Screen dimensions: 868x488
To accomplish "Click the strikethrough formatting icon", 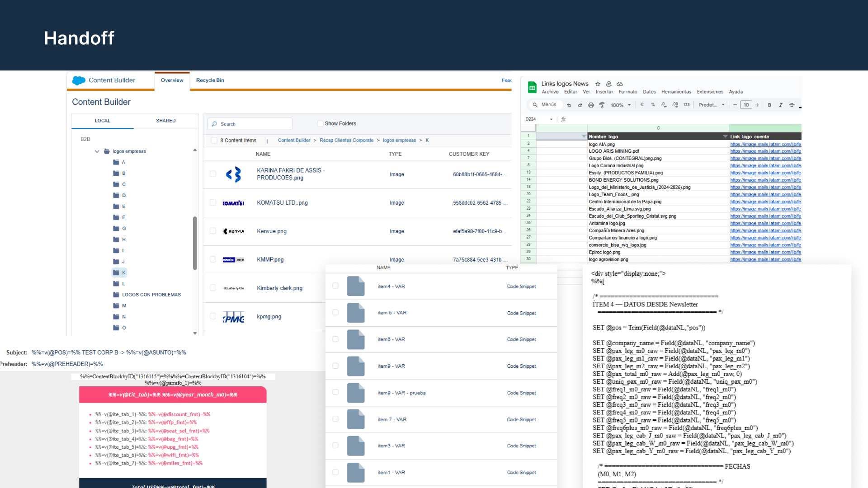I will [x=792, y=105].
